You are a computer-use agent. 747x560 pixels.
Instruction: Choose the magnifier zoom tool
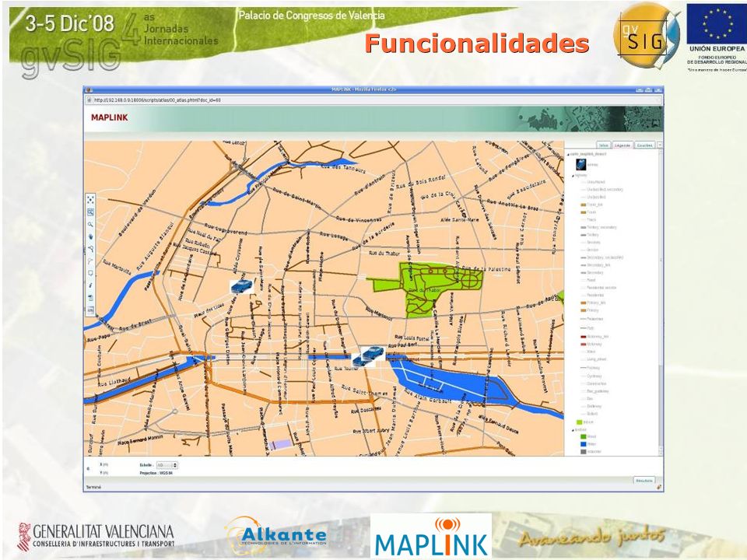(90, 224)
